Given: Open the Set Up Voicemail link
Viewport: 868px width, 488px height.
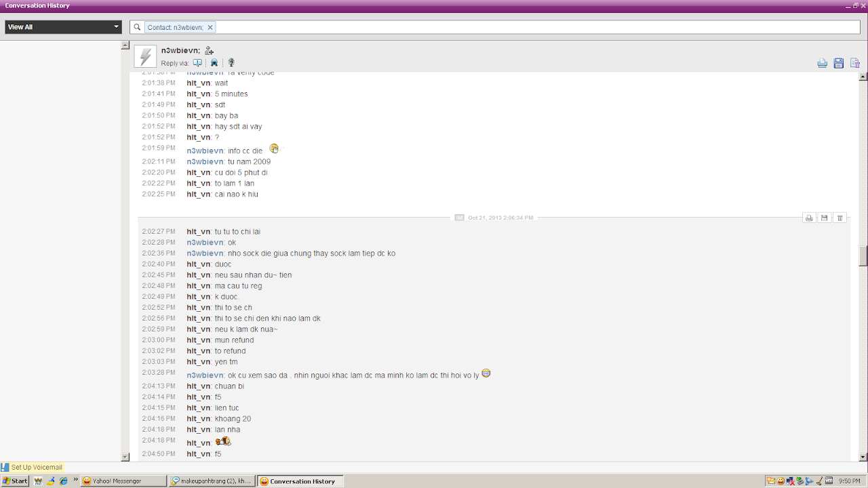Looking at the screenshot, I should (x=37, y=467).
